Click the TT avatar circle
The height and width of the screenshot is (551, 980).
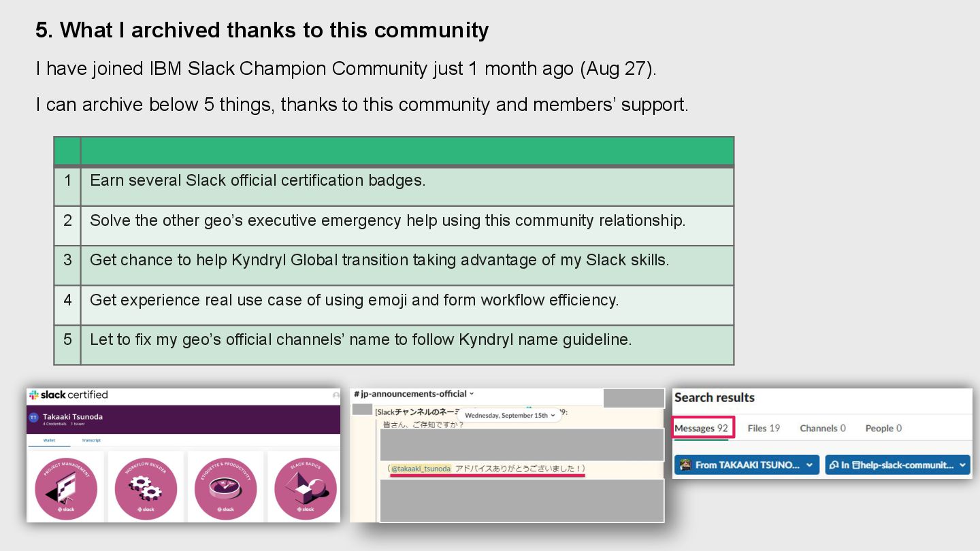(x=34, y=418)
